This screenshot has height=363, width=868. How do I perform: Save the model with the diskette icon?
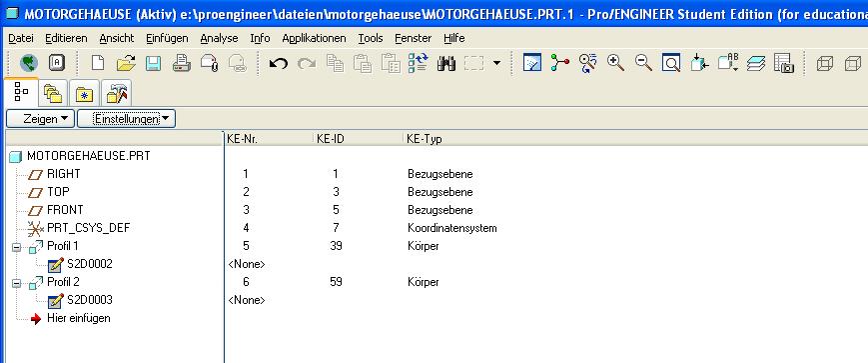[x=154, y=63]
